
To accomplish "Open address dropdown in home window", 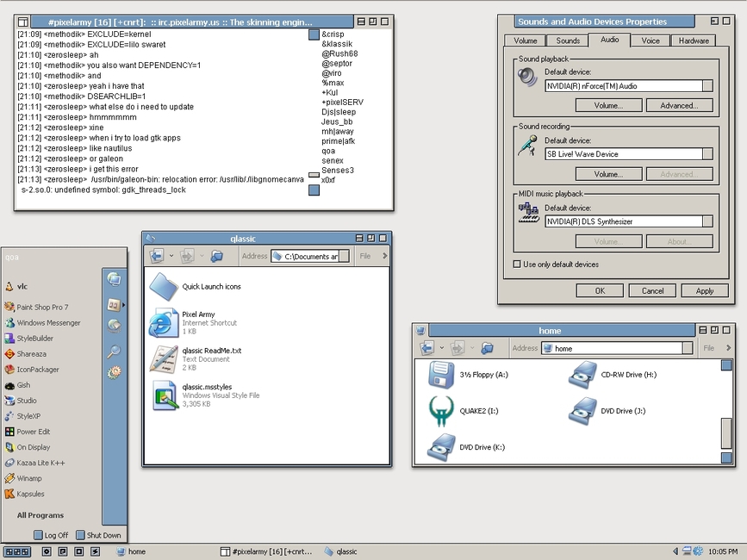I will click(x=688, y=348).
